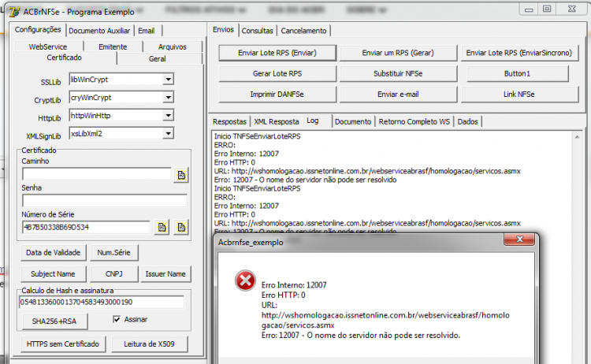Click the log scrollbar up arrow
This screenshot has height=364, width=591.
click(577, 137)
